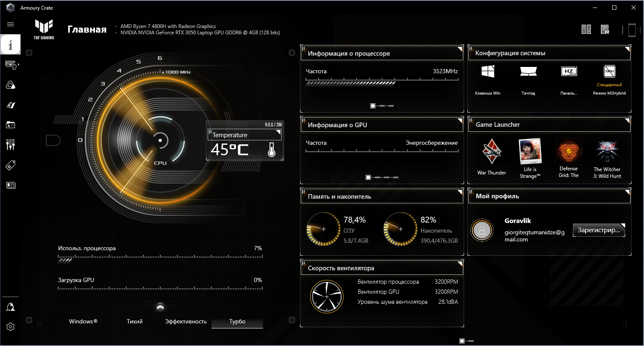
Task: Click the Накопитель storage usage gauge
Action: (400, 229)
